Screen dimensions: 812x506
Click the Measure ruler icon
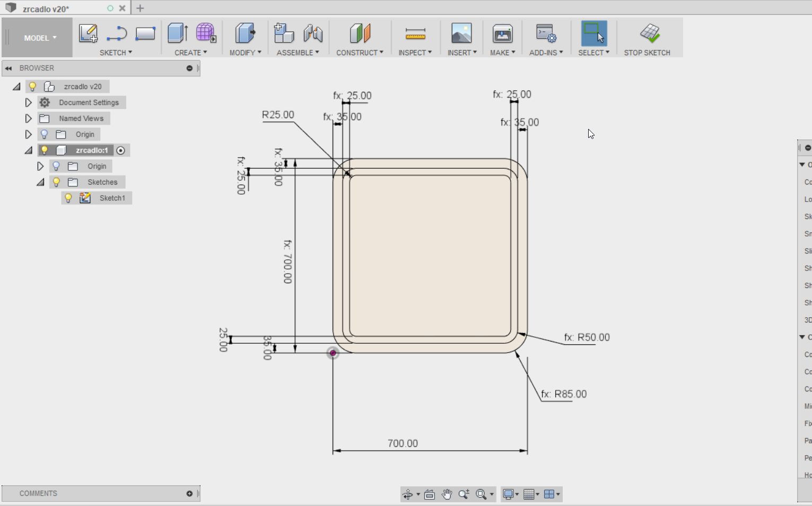coord(415,34)
